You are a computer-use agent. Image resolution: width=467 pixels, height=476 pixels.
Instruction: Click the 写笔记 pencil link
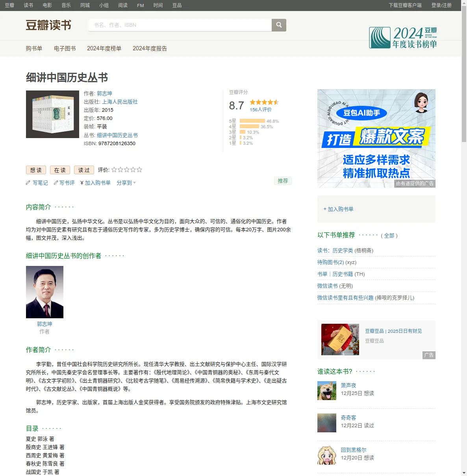tap(37, 183)
